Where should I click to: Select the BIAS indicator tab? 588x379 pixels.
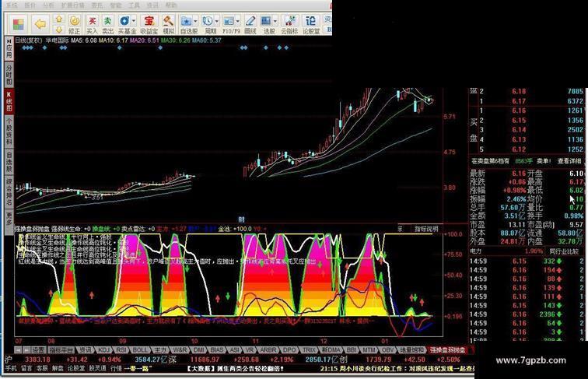[x=217, y=349]
